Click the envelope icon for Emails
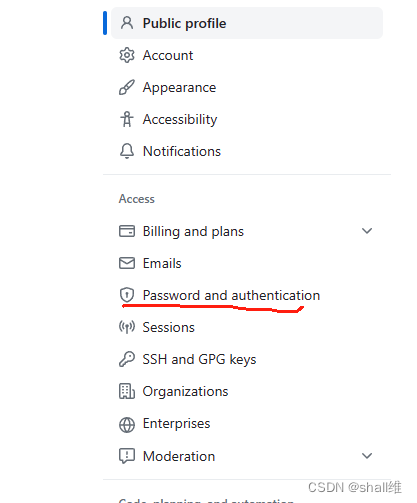 (127, 263)
